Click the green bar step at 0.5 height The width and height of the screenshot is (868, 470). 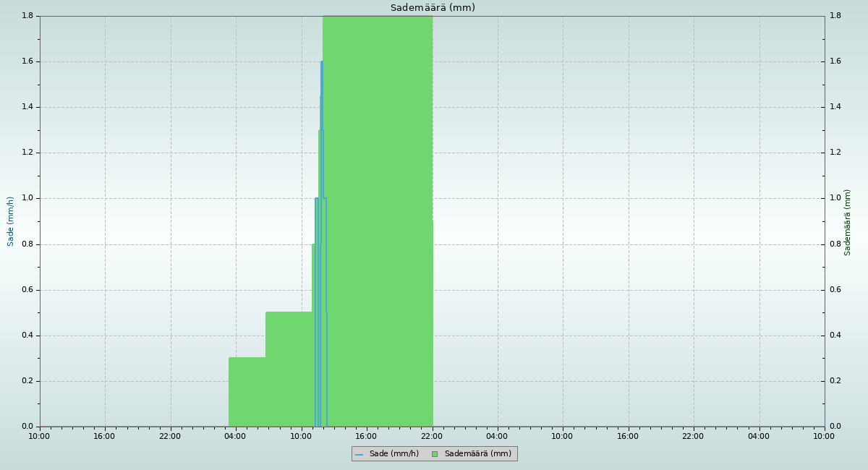coord(289,369)
